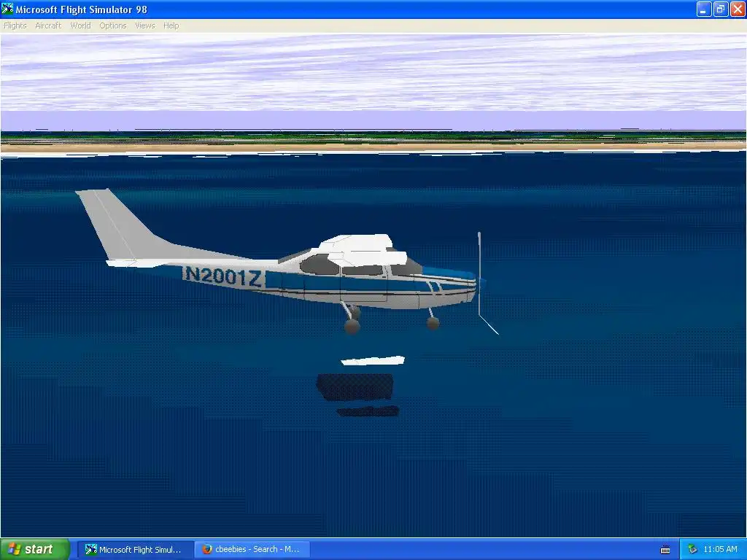Click the Flight Simulator title bar icon
This screenshot has width=747, height=560.
coord(7,9)
